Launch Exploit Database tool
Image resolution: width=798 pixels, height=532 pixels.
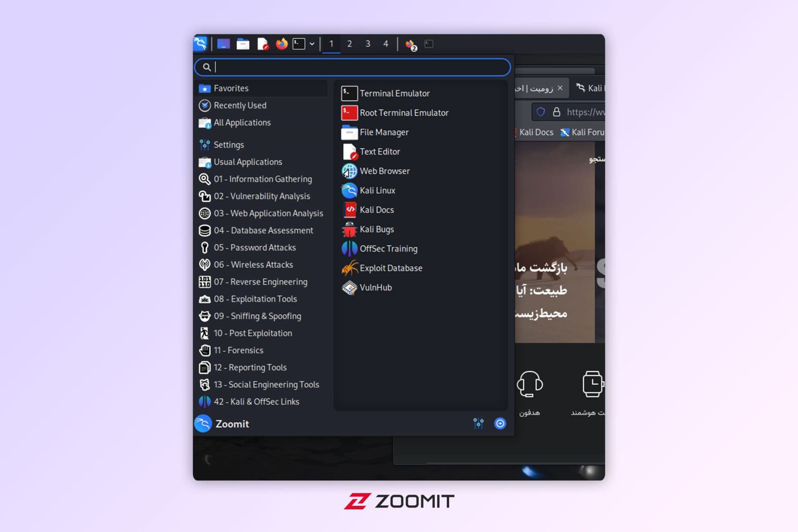click(390, 268)
